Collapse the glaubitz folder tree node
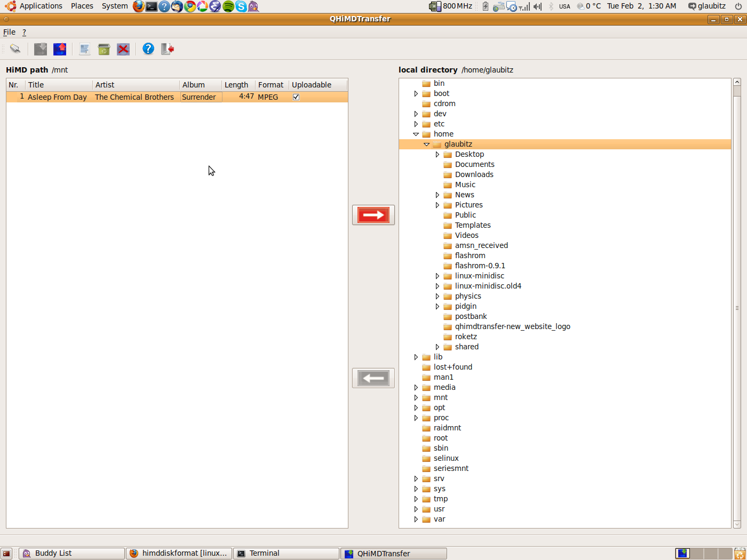This screenshot has width=747, height=560. pos(426,144)
